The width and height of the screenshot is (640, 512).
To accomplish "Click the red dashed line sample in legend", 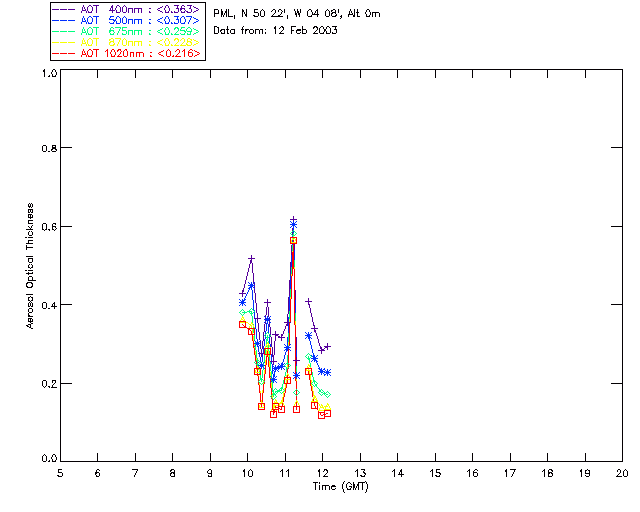I will point(64,53).
